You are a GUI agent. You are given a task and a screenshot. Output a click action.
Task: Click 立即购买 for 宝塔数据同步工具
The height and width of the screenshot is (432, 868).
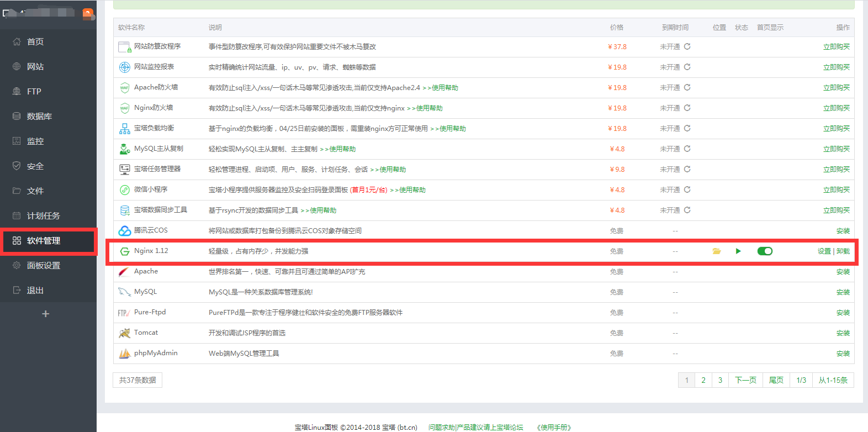[837, 210]
